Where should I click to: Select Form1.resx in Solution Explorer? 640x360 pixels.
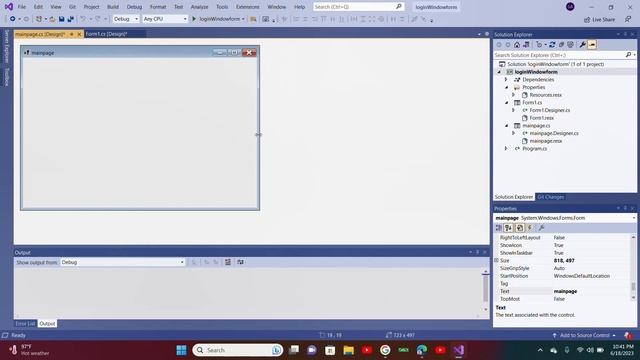542,118
